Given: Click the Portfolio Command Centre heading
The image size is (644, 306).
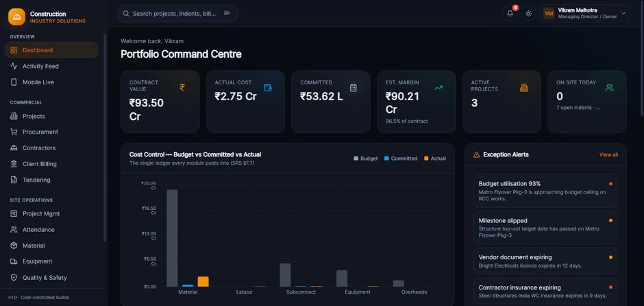Looking at the screenshot, I should pyautogui.click(x=181, y=54).
